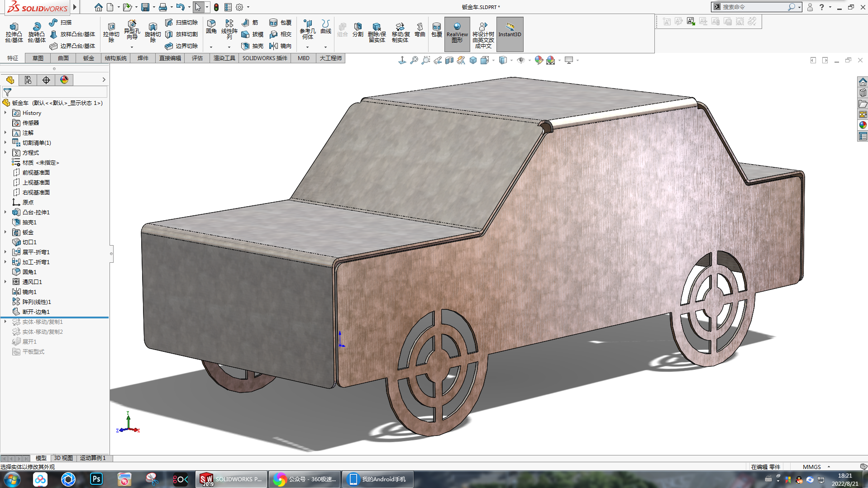The height and width of the screenshot is (488, 868).
Task: Switch to the 钣金 ribbon tab
Action: coord(89,58)
